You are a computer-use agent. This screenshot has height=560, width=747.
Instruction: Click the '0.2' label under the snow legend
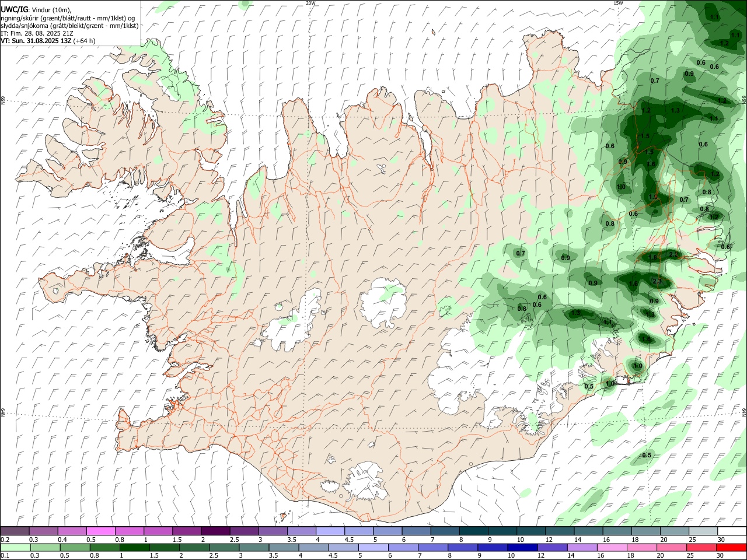(5, 540)
